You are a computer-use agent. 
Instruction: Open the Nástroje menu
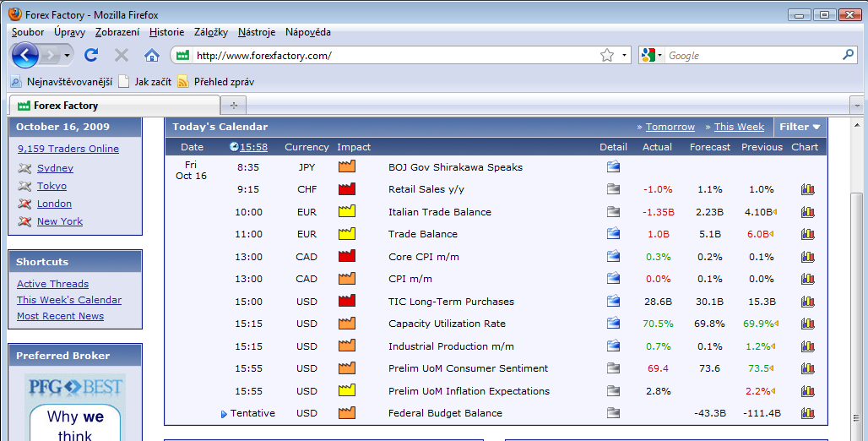pyautogui.click(x=257, y=32)
